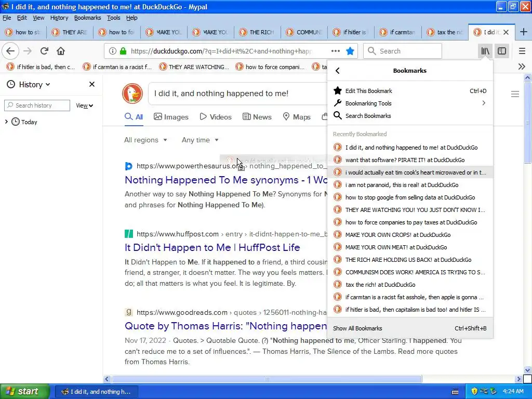Open the Thomas Harris quote Goodreads result
This screenshot has height=399, width=532.
tap(225, 326)
